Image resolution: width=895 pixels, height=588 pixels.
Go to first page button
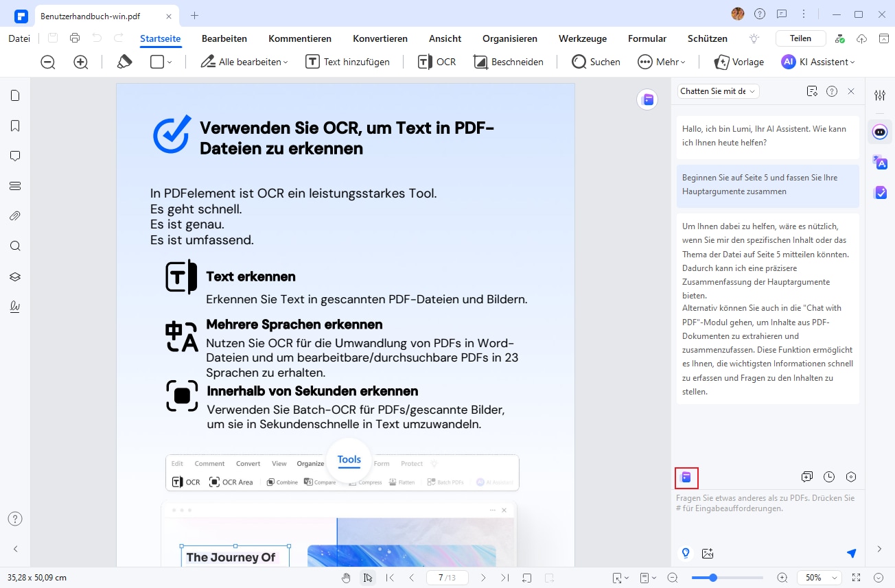[x=390, y=578]
